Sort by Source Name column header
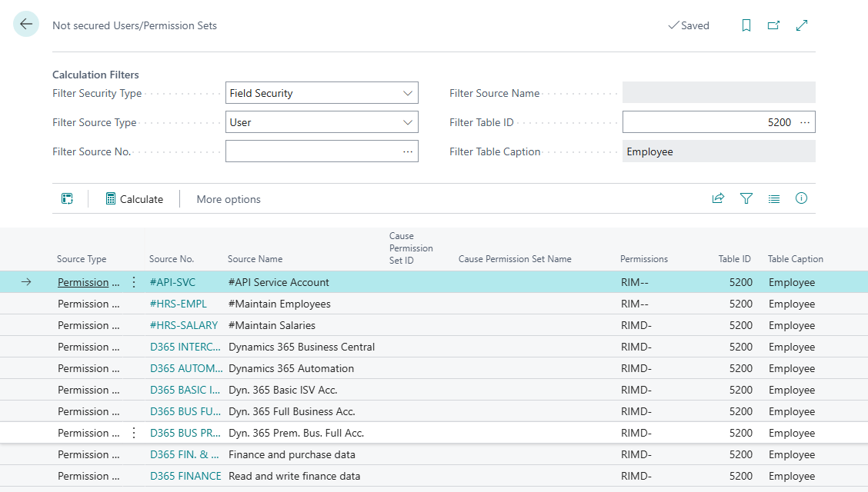Viewport: 868px width, 492px height. (255, 259)
